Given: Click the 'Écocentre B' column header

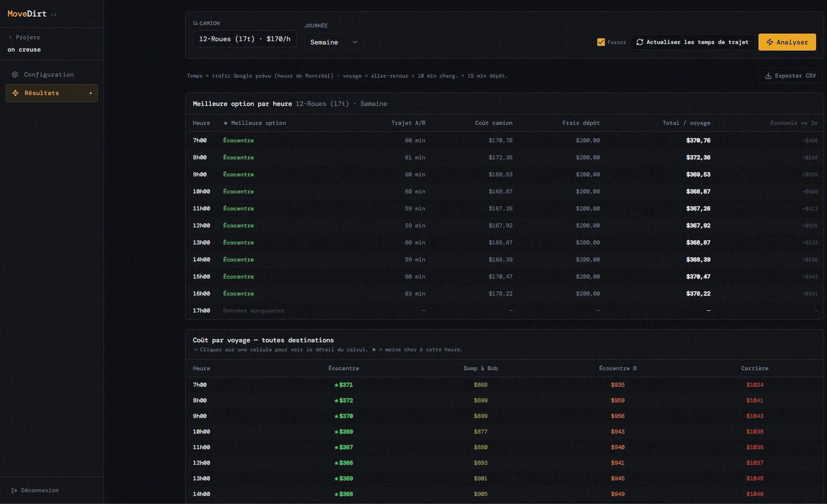Looking at the screenshot, I should [x=618, y=368].
